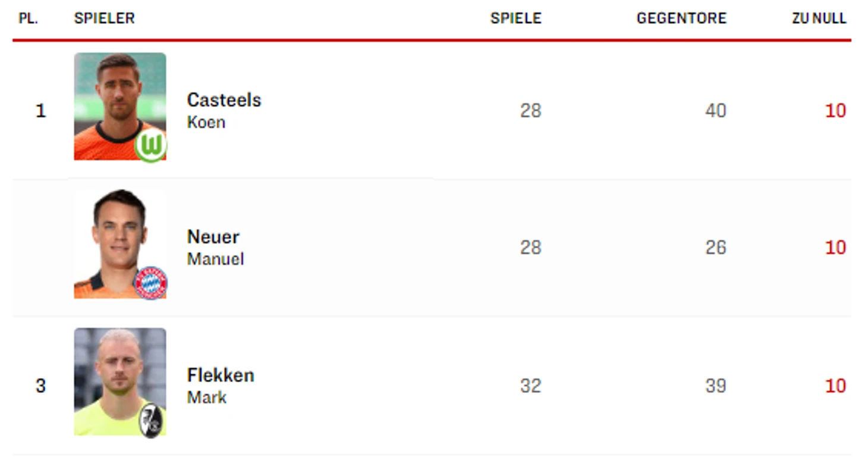Select Flekken's spiele value 32

[530, 386]
